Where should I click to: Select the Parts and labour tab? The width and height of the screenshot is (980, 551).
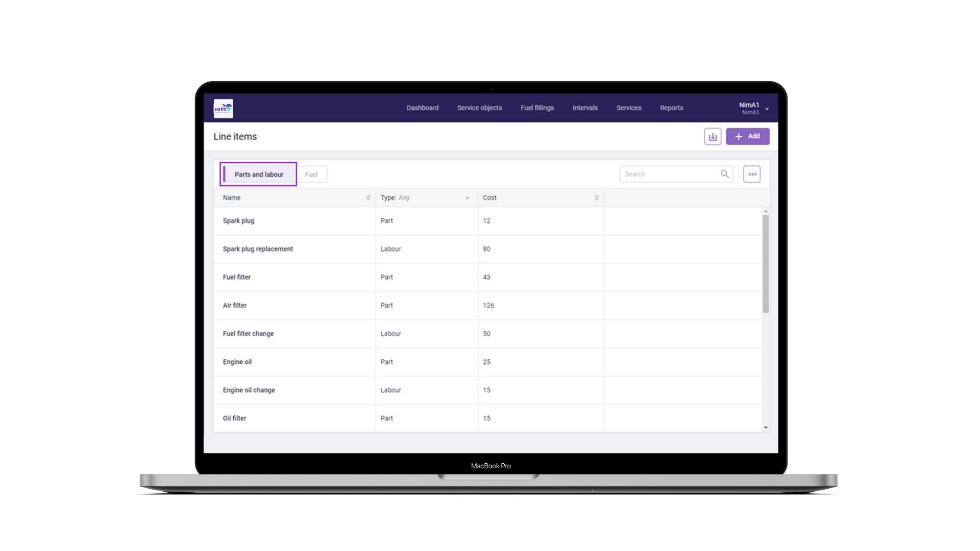[x=258, y=173]
